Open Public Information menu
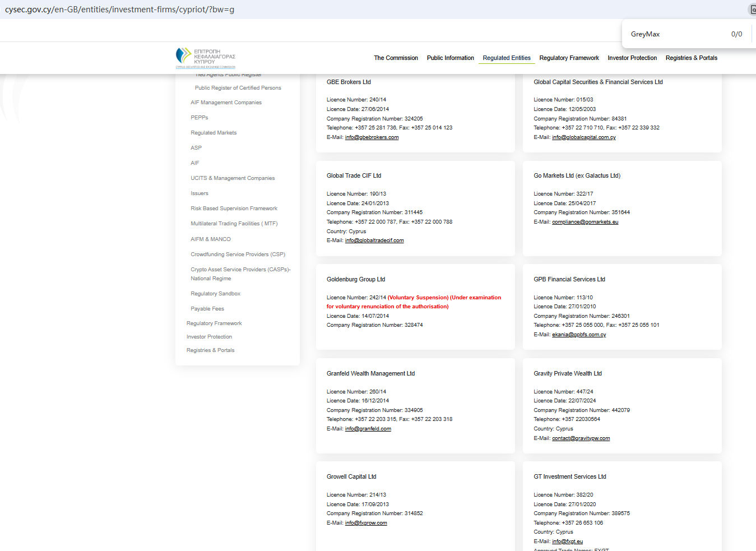Screen dimensions: 756x551 coord(450,58)
